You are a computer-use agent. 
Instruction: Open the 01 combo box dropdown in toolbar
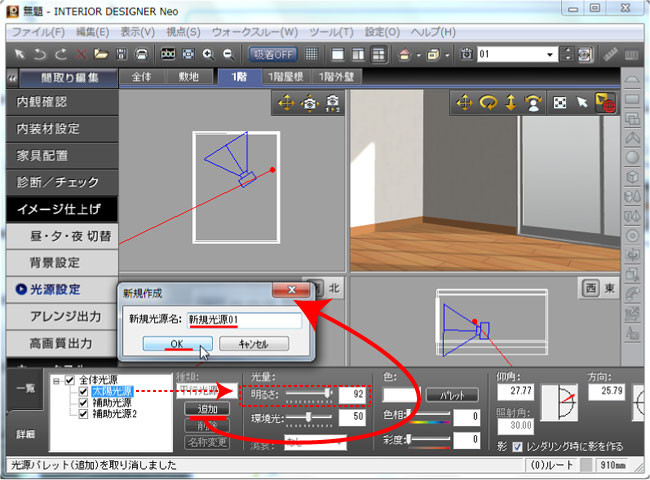click(x=551, y=54)
